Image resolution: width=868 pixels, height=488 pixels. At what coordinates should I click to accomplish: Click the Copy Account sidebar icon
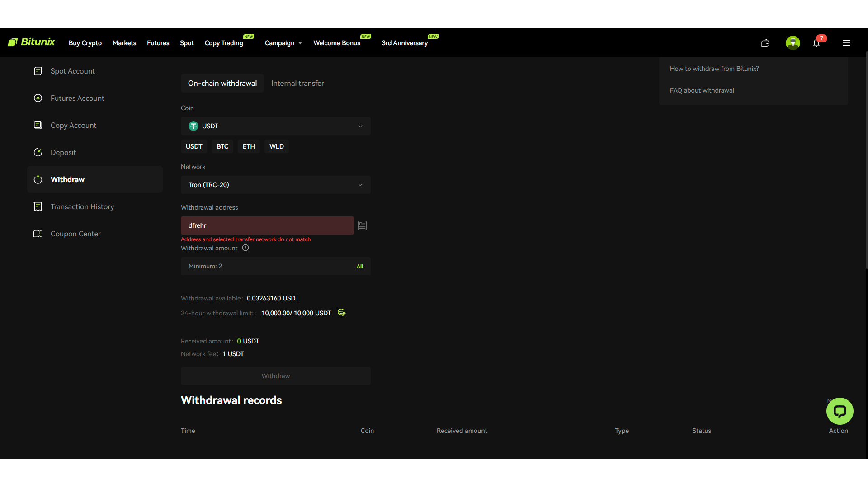(x=38, y=125)
